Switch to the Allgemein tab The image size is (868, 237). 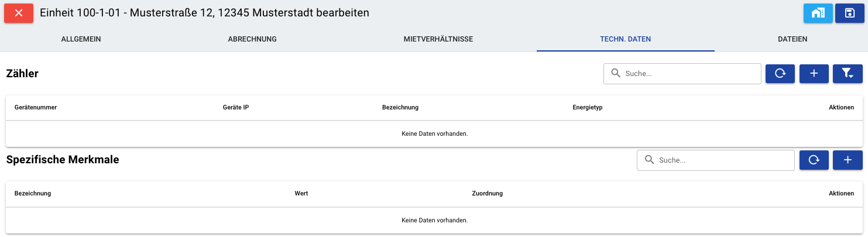point(81,39)
